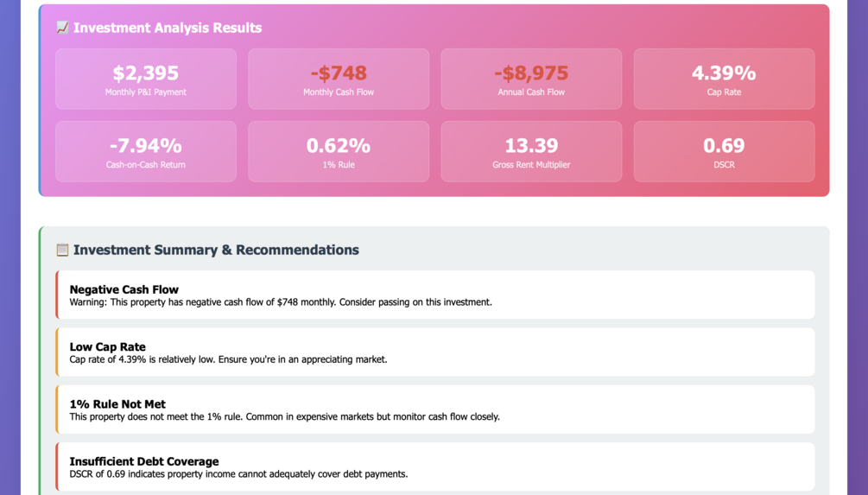The width and height of the screenshot is (868, 495).
Task: Click the -$8,975 annual cash flow value
Action: pyautogui.click(x=531, y=73)
